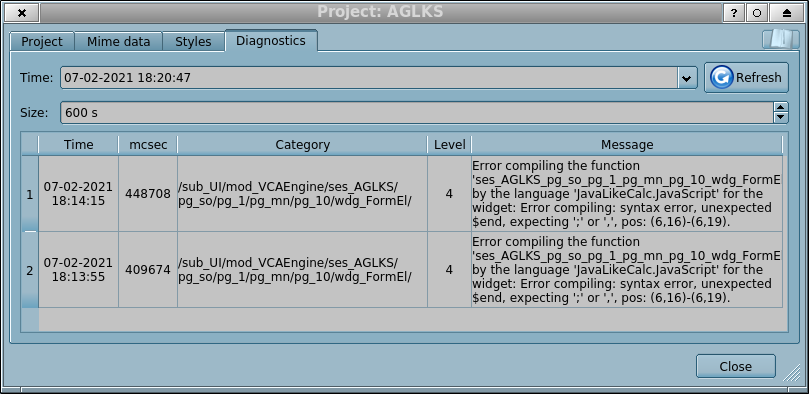This screenshot has width=809, height=394.
Task: Switch to the Project tab
Action: pos(42,42)
